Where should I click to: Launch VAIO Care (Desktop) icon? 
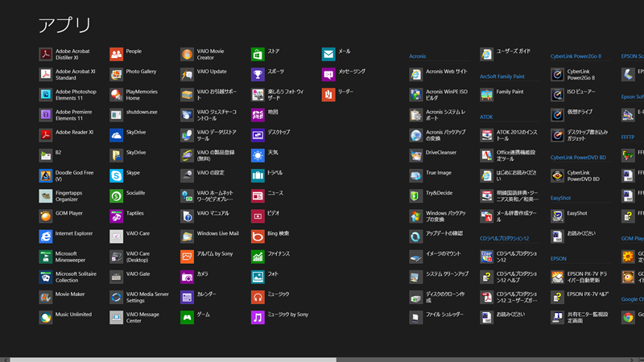pos(116,257)
